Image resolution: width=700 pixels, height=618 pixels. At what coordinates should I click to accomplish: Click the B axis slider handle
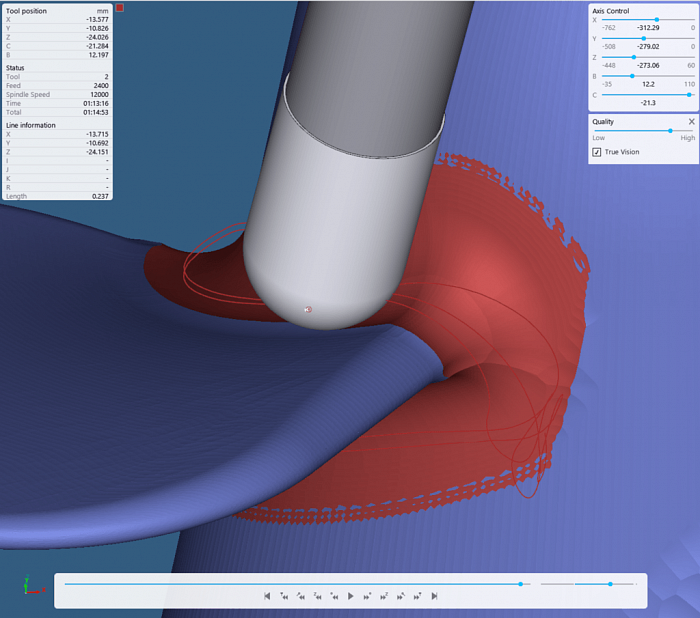tap(632, 76)
